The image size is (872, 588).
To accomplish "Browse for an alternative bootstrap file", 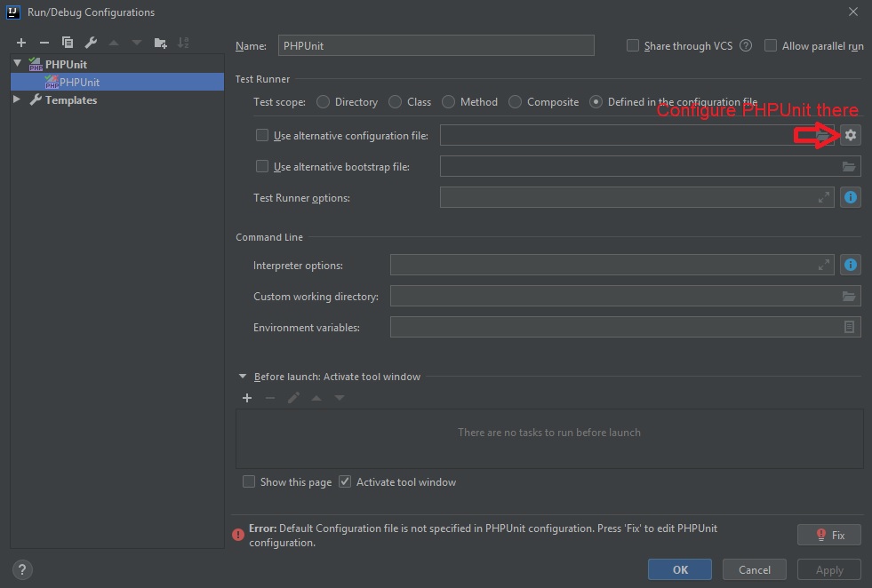I will [x=849, y=167].
